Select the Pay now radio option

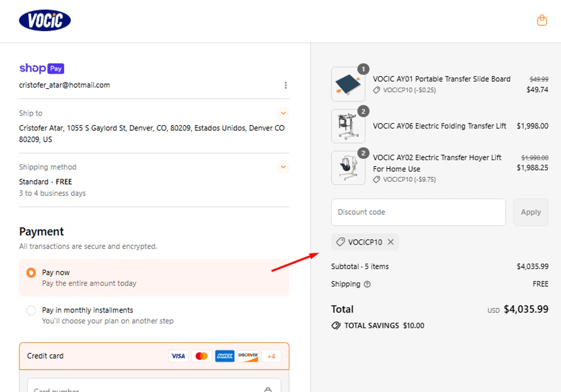pos(31,272)
